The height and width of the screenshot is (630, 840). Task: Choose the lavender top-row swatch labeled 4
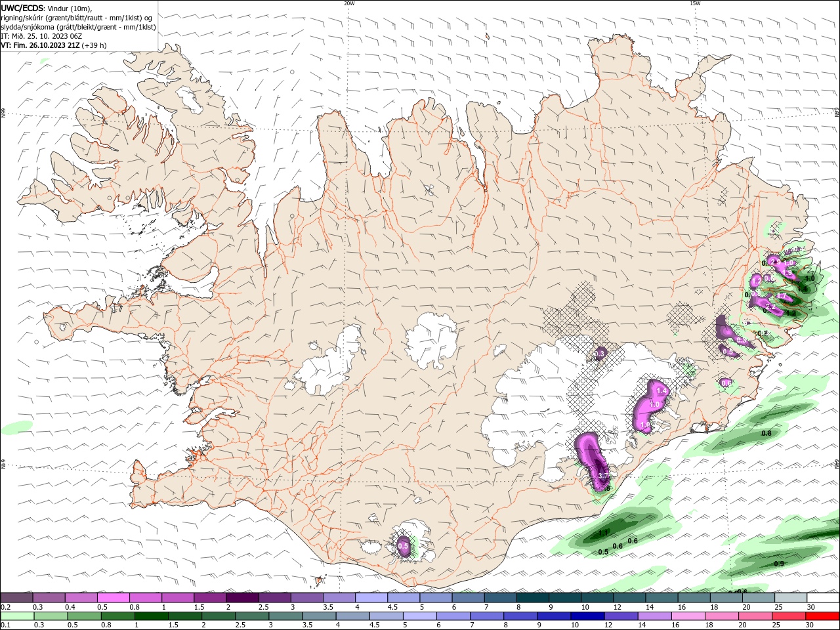(371, 598)
